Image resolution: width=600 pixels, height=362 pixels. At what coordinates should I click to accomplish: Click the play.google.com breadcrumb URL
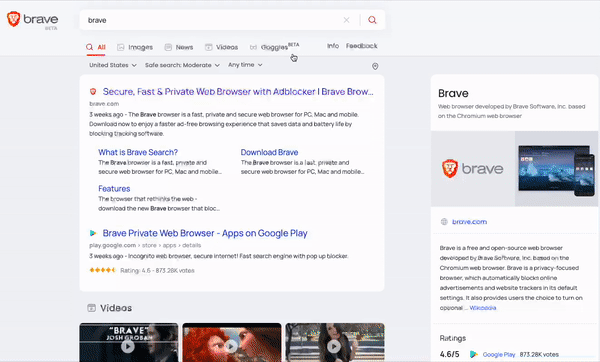click(145, 245)
